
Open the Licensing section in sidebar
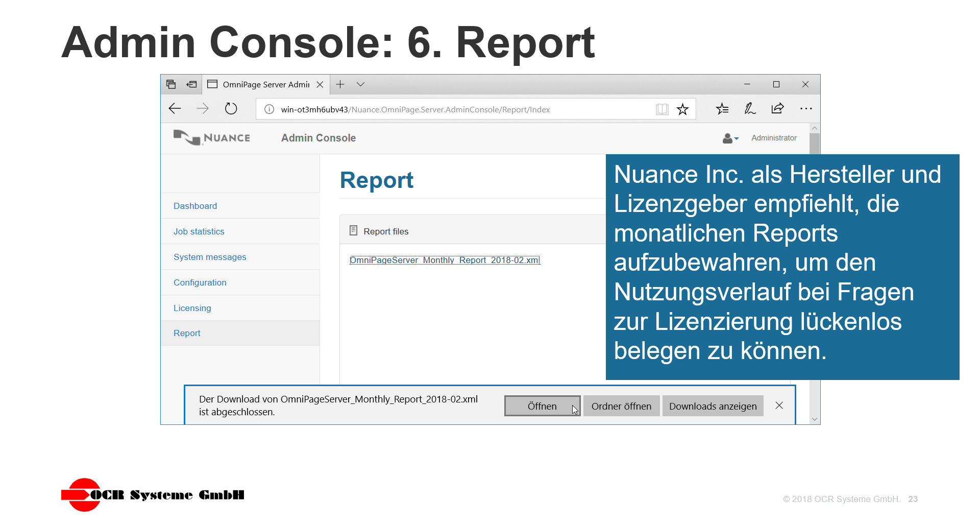[192, 307]
